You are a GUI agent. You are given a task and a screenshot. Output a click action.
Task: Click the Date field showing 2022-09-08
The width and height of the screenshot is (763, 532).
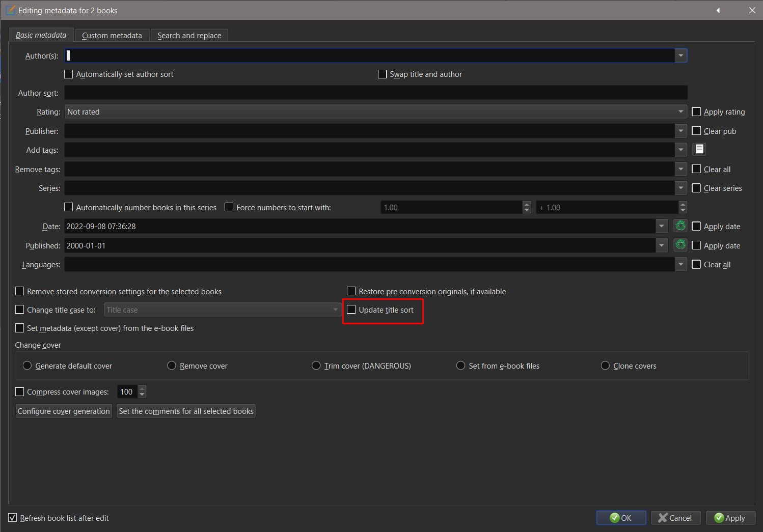(360, 226)
